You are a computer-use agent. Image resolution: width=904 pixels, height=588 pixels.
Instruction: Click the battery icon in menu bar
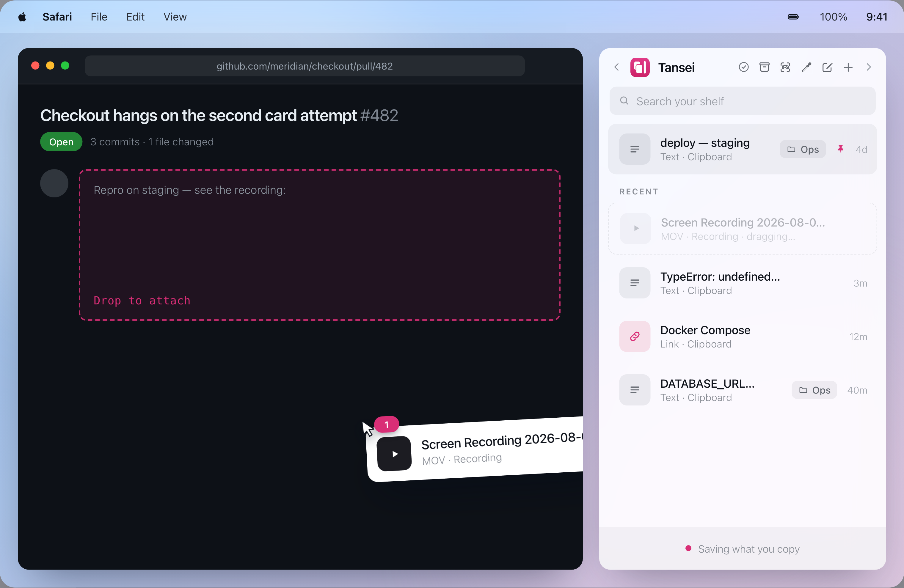(x=793, y=17)
